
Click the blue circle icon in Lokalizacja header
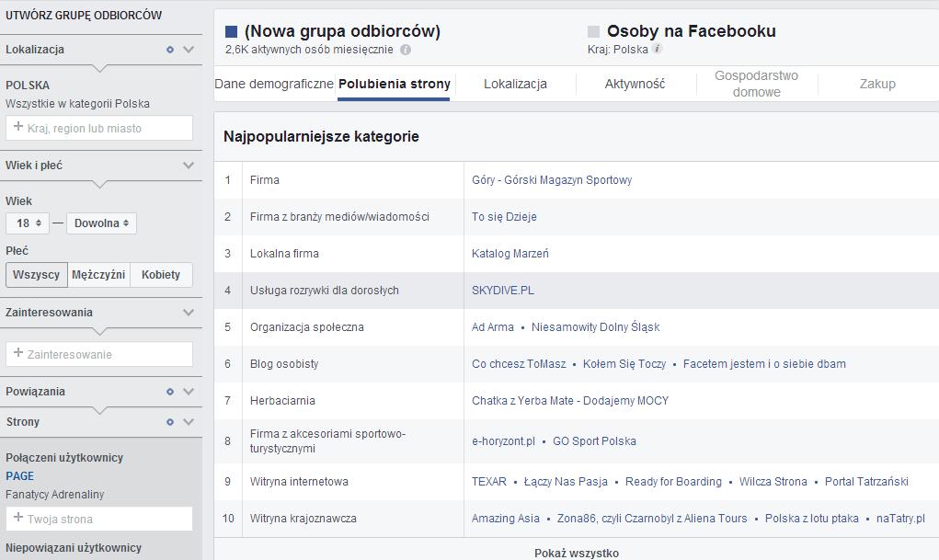click(x=170, y=50)
